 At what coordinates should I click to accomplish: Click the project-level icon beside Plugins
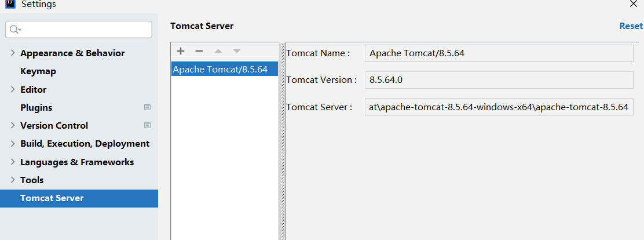pos(148,107)
